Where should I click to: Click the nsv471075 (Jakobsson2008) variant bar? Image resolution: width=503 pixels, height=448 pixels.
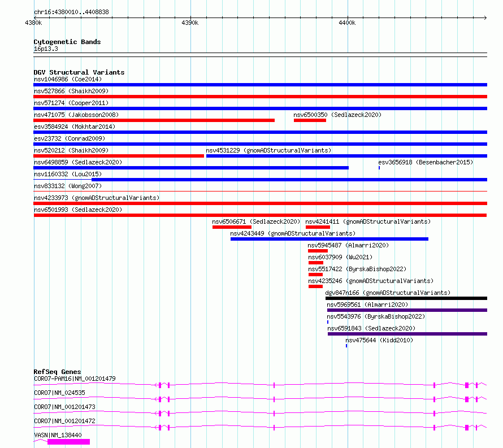[x=154, y=120]
